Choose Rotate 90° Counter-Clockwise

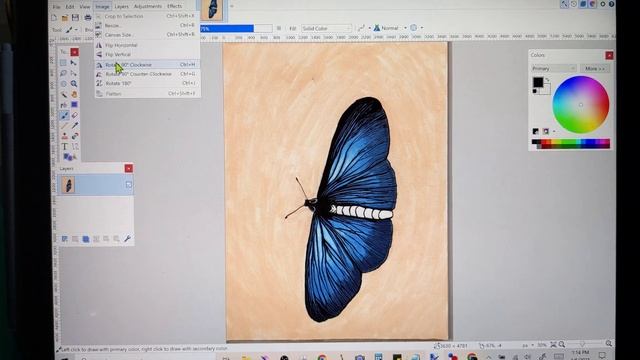click(147, 74)
